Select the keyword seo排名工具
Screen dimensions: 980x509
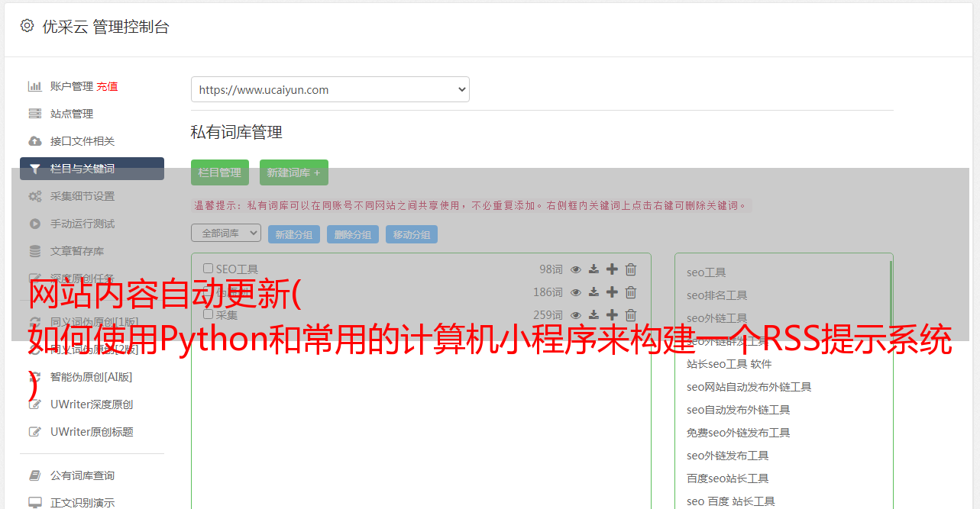[x=717, y=295]
